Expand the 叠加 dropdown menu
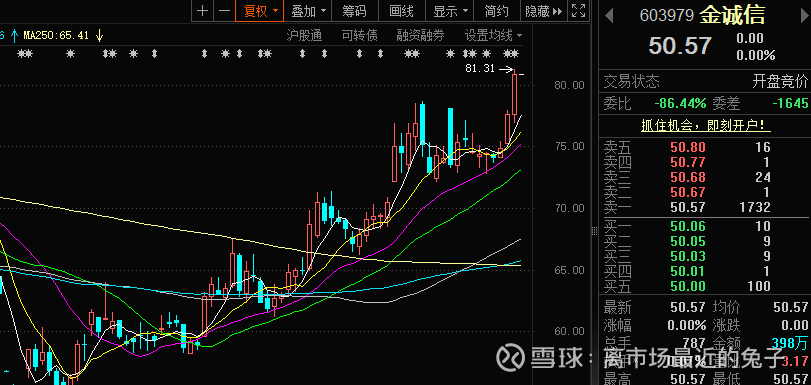 click(308, 11)
